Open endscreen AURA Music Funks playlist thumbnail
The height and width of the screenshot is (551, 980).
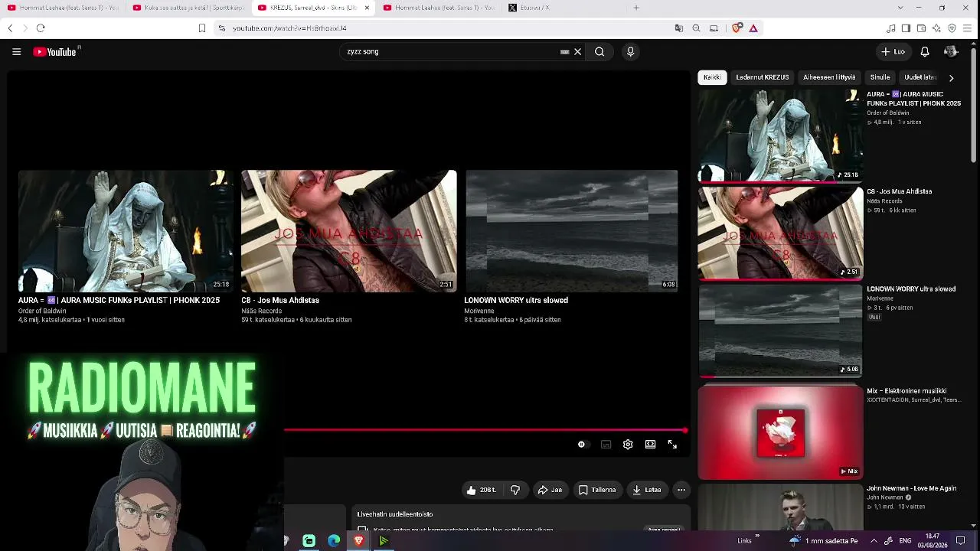pos(125,231)
